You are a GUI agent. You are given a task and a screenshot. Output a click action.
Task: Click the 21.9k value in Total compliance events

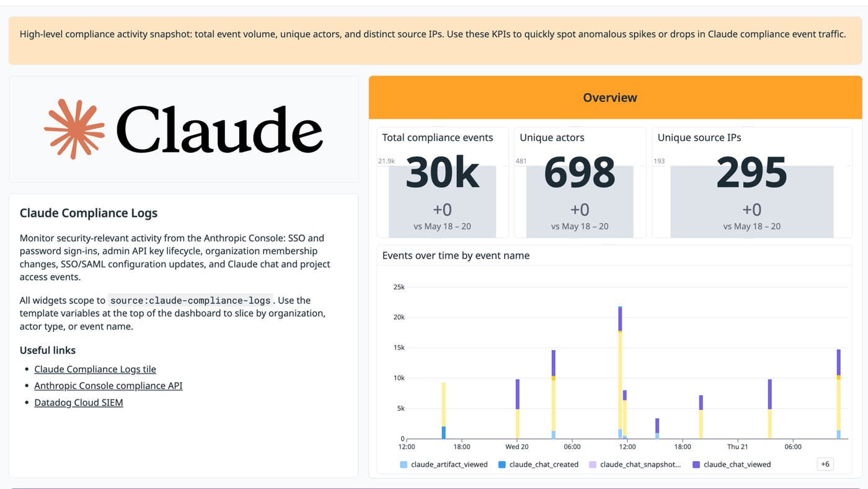(386, 161)
